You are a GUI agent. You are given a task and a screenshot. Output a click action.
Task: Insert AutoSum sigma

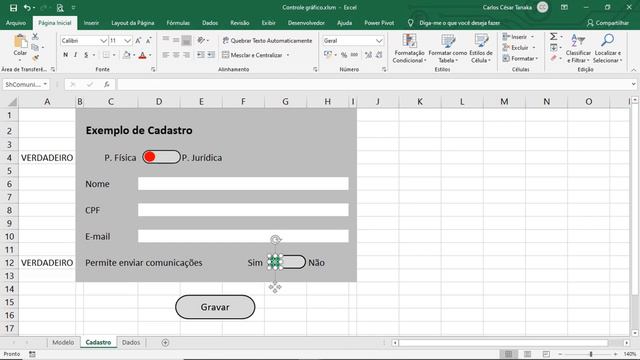click(553, 37)
